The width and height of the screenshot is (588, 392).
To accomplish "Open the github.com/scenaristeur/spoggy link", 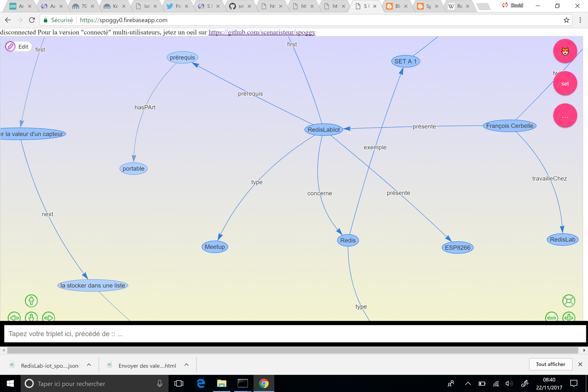I will pyautogui.click(x=262, y=32).
